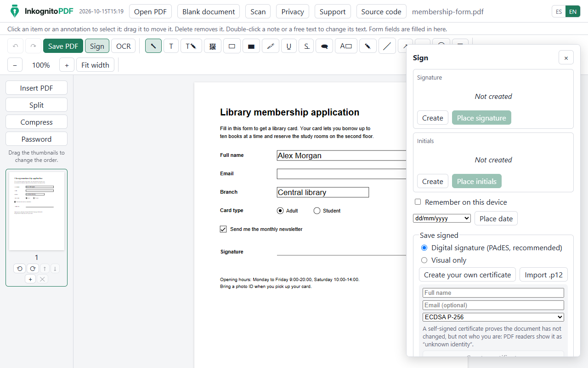Open the ECDSA P-256 algorithm dropdown
Viewport: 588px width, 368px height.
(493, 317)
